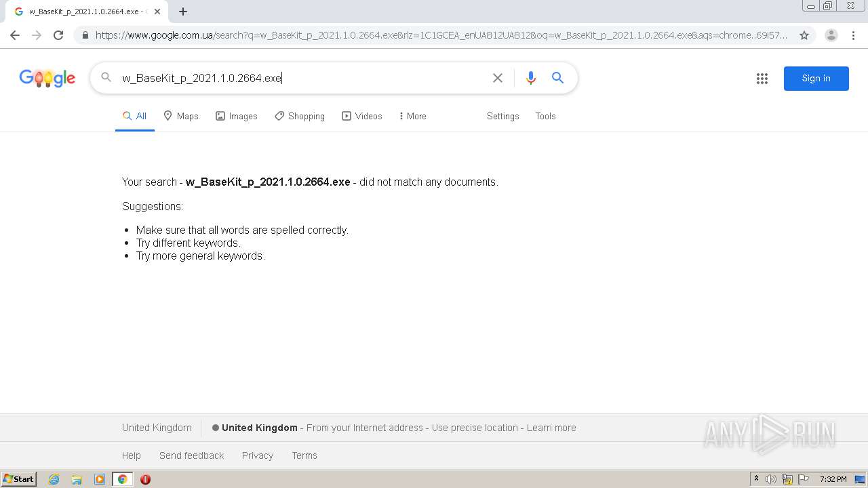Switch to the Videos tab
This screenshot has height=488, width=868.
pyautogui.click(x=362, y=116)
